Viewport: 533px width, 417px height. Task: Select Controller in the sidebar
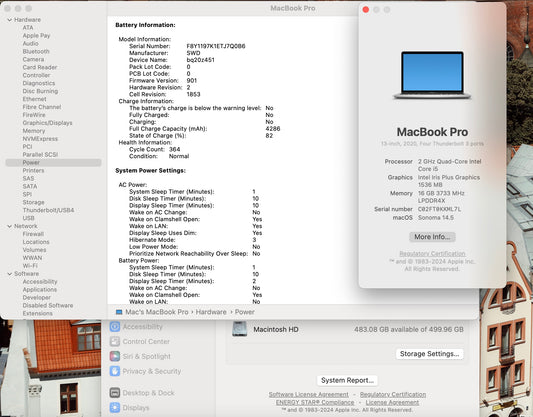[36, 75]
